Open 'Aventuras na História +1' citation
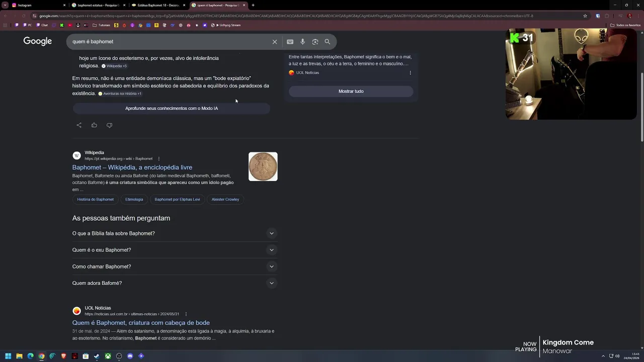Screen dimensions: 644x362 point(120,94)
